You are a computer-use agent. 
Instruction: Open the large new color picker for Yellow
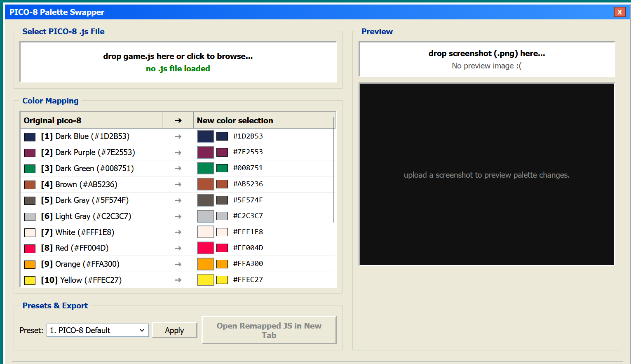point(206,280)
